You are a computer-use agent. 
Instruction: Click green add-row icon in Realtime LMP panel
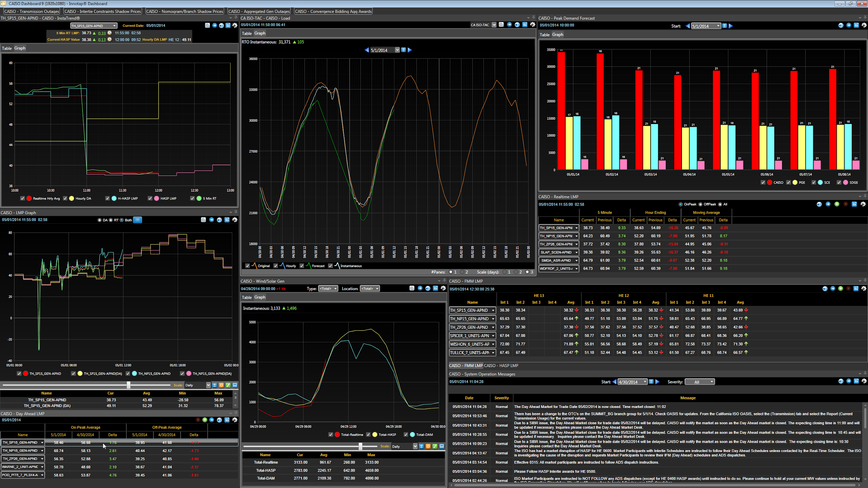click(x=837, y=204)
